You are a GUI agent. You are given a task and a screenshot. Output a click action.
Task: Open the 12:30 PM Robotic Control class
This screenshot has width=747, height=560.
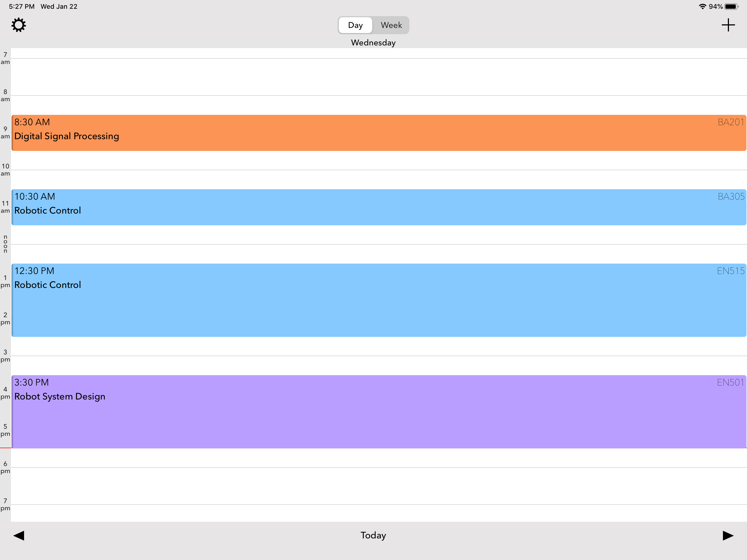(x=372, y=301)
